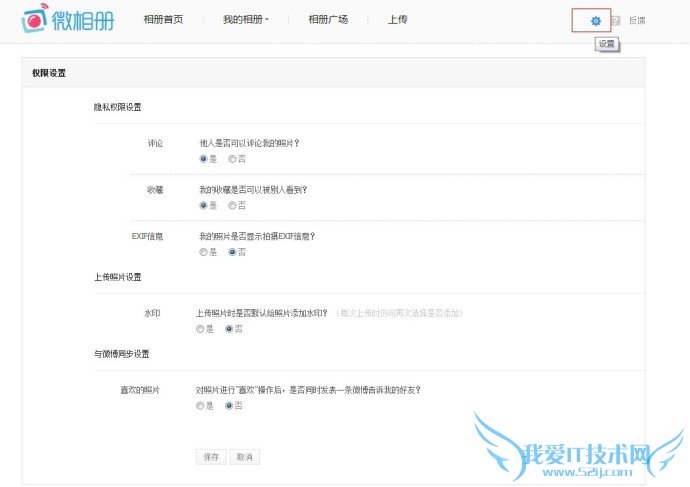This screenshot has width=690, height=487.
Task: Click 上传 in the top navigation
Action: click(397, 19)
